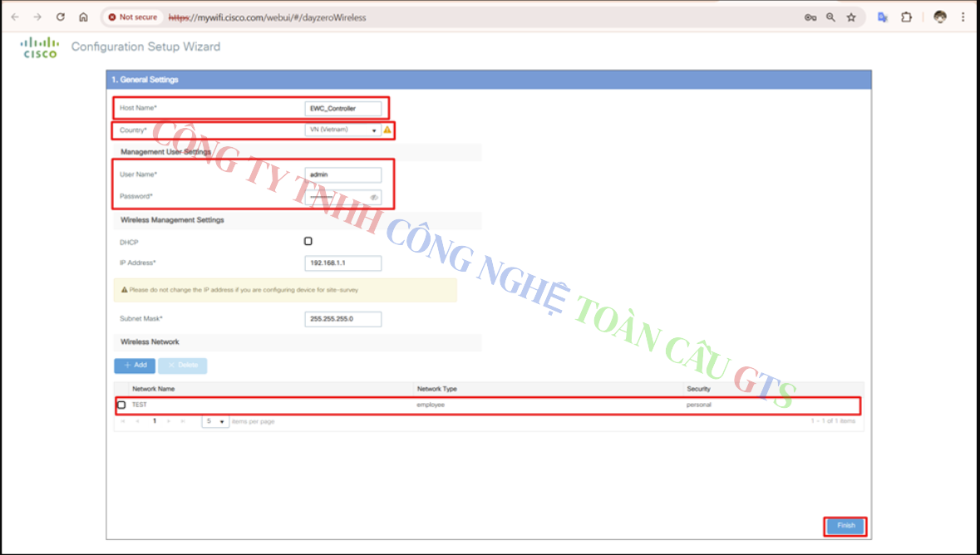Toggle password visibility eye icon
The height and width of the screenshot is (555, 980).
pyautogui.click(x=374, y=197)
